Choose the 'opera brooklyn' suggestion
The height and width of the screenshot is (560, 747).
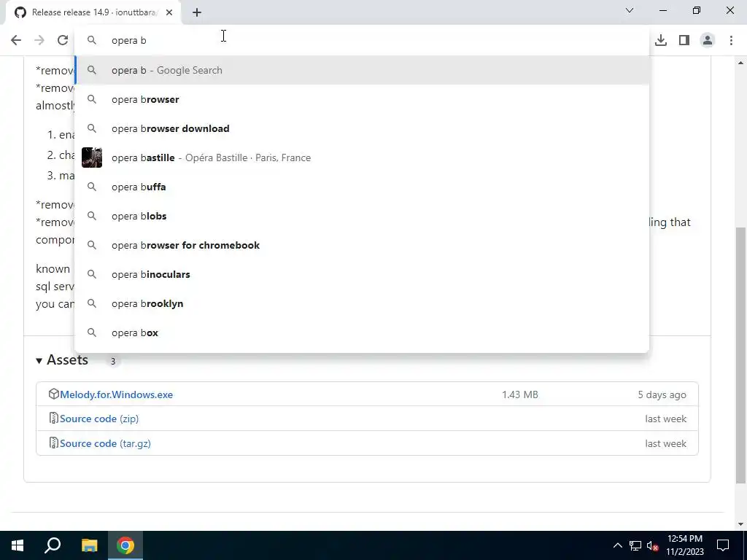pyautogui.click(x=362, y=304)
